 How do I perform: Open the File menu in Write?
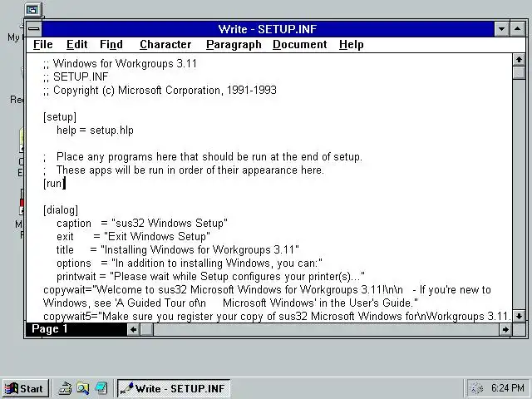pyautogui.click(x=43, y=45)
